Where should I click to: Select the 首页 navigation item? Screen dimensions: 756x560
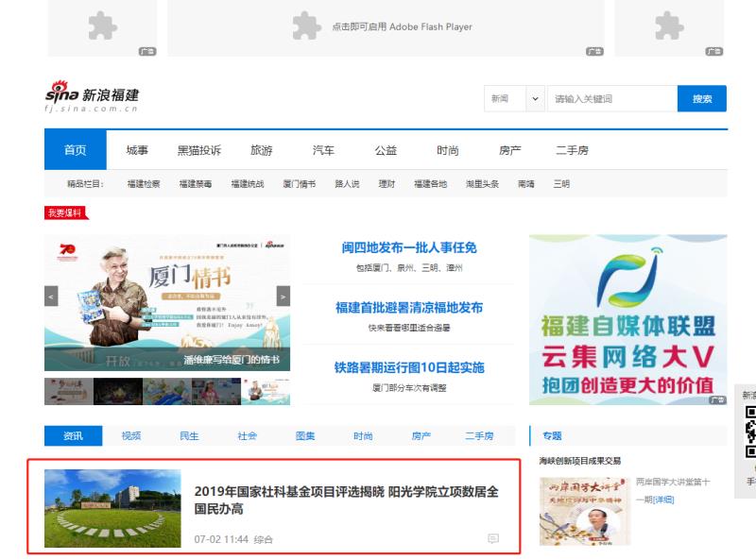pos(76,150)
